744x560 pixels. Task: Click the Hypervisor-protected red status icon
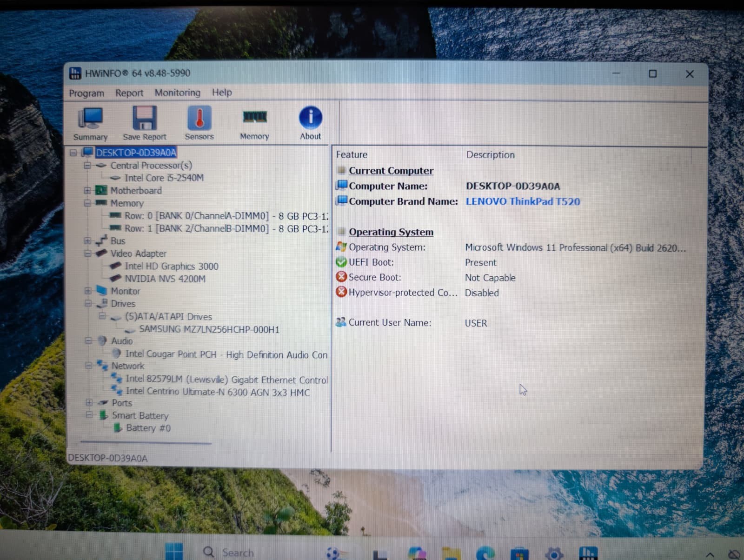point(341,292)
